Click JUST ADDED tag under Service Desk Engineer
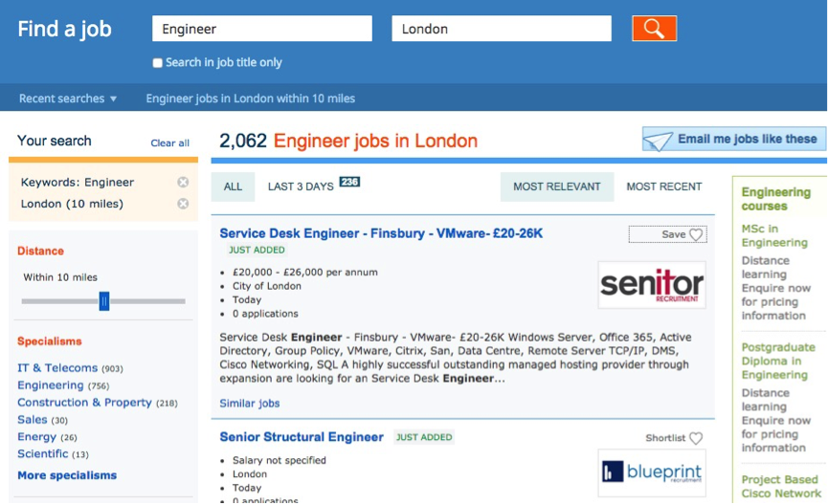 point(257,251)
